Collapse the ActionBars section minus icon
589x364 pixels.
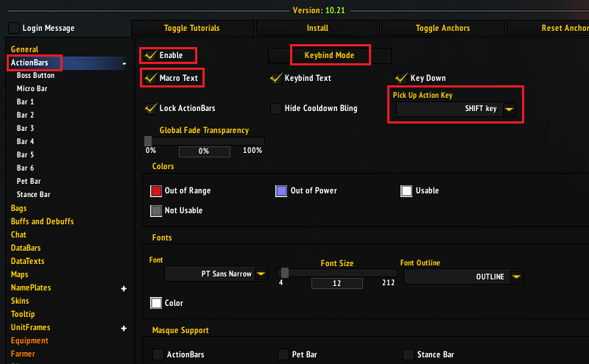pyautogui.click(x=124, y=63)
